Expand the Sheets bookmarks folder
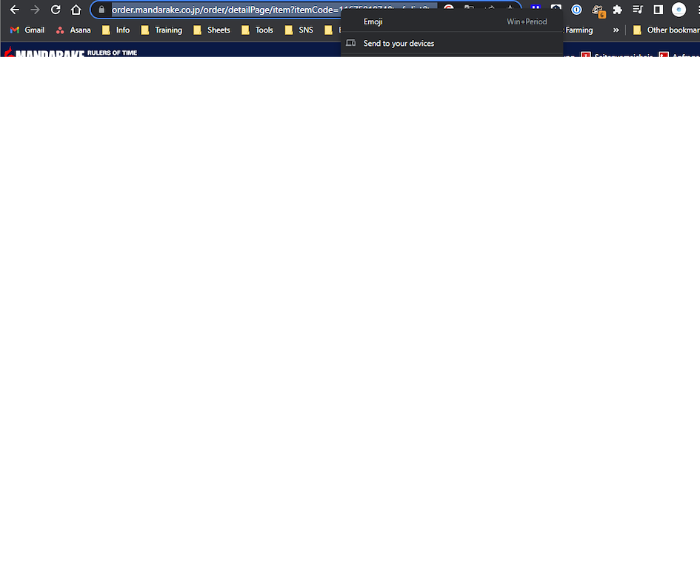Viewport: 700px width, 588px height. click(x=212, y=30)
